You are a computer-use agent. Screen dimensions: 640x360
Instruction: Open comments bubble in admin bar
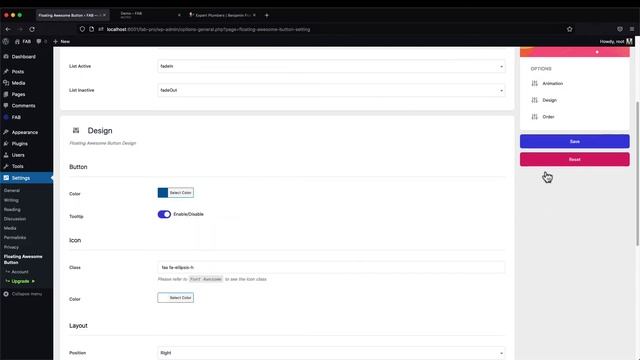[41, 41]
